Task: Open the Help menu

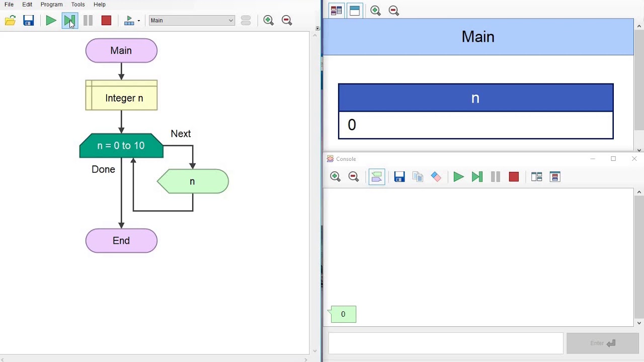Action: [x=100, y=5]
